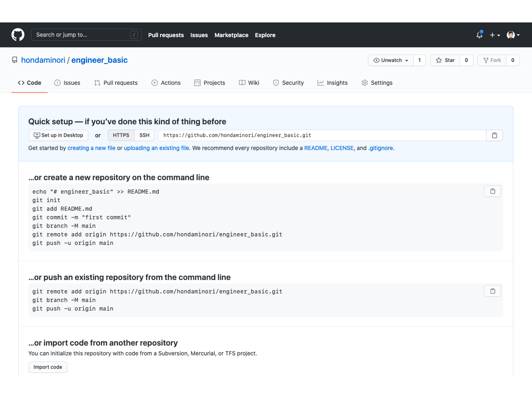Screen dimensions: 532x399
Task: Open the watchers count 1
Action: 420,60
